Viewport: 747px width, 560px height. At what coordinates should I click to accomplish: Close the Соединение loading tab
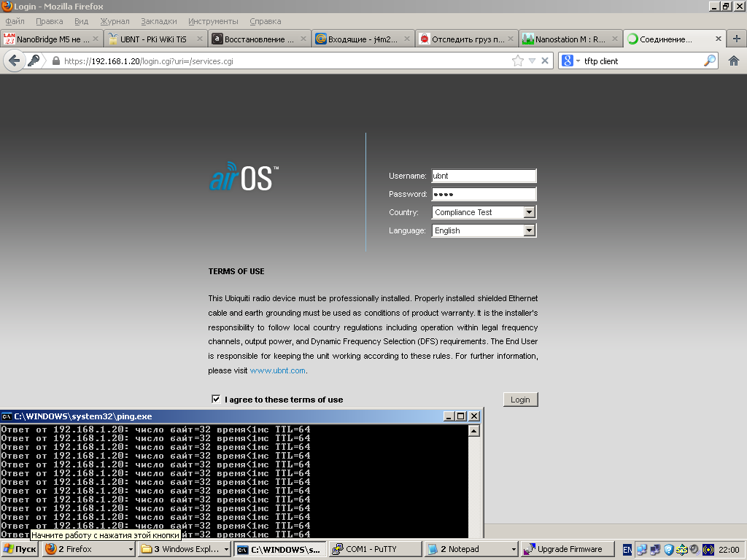tap(719, 39)
